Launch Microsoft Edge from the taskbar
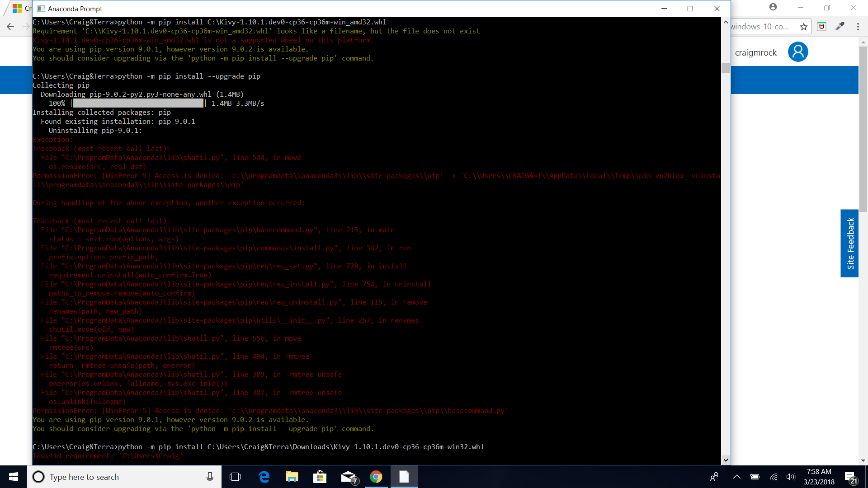This screenshot has width=868, height=488. click(264, 477)
